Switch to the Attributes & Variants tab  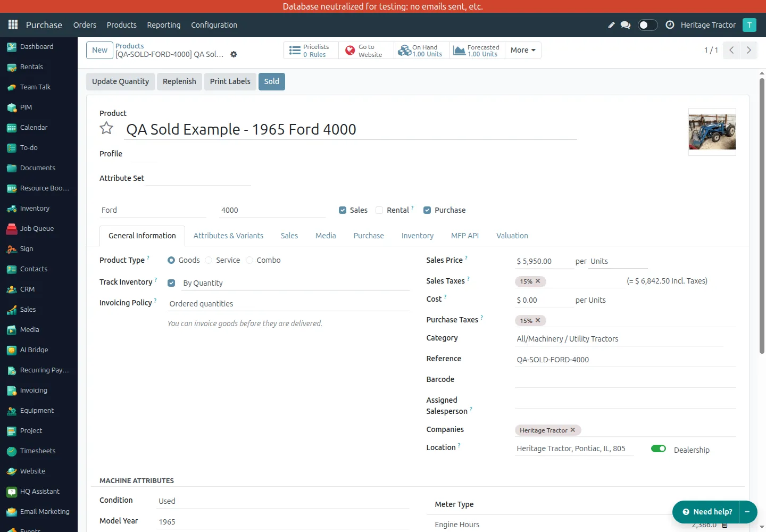(x=228, y=236)
